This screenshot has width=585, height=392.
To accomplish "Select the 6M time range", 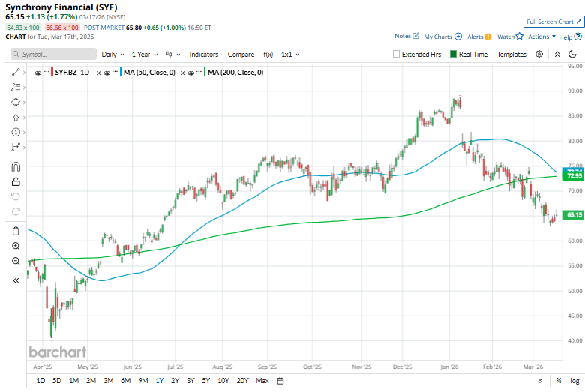I will 125,381.
